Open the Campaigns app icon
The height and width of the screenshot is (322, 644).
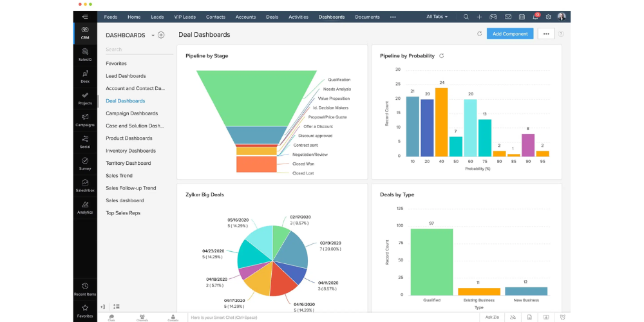[x=85, y=120]
